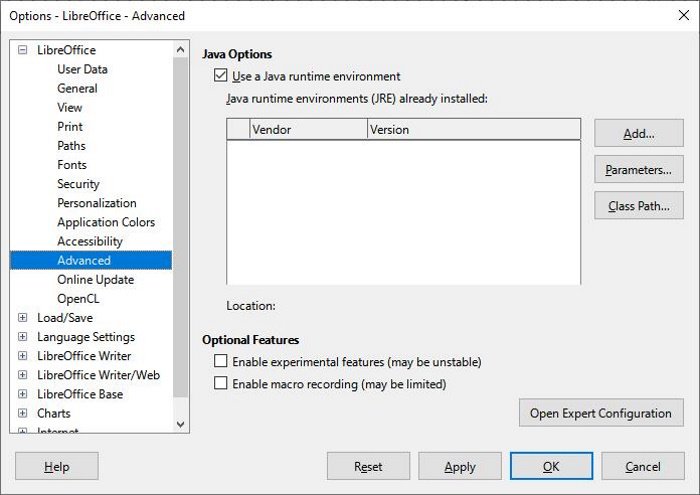The height and width of the screenshot is (495, 700).
Task: Open Java Parameters... dialog
Action: pos(639,169)
